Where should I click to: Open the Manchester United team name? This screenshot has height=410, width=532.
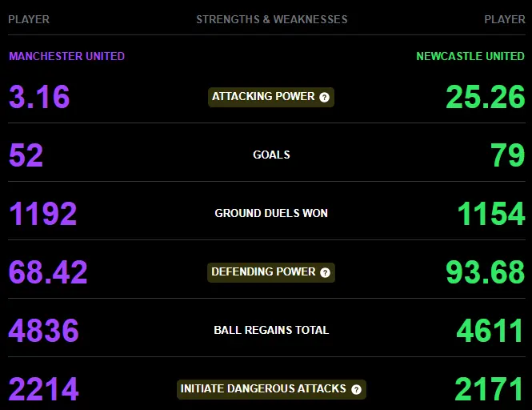[x=67, y=56]
